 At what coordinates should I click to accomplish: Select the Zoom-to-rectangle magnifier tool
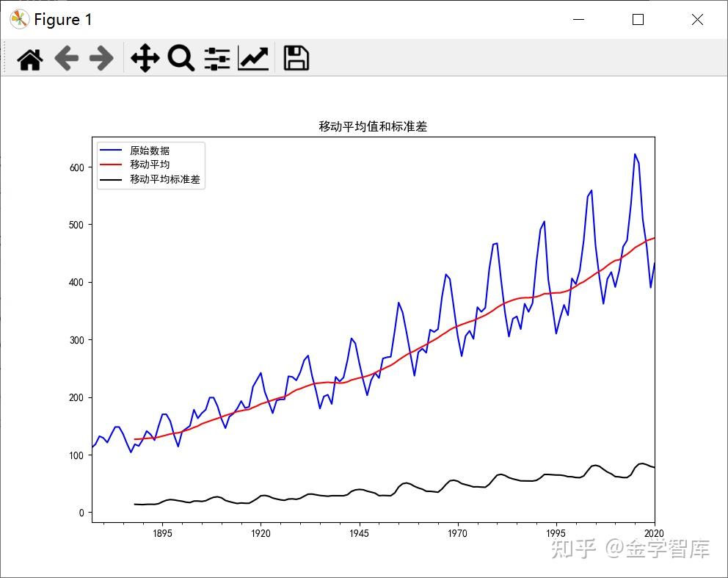point(180,59)
